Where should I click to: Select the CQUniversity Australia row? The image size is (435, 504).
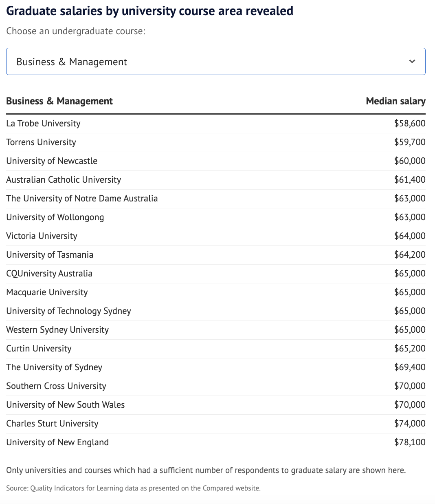(x=49, y=274)
